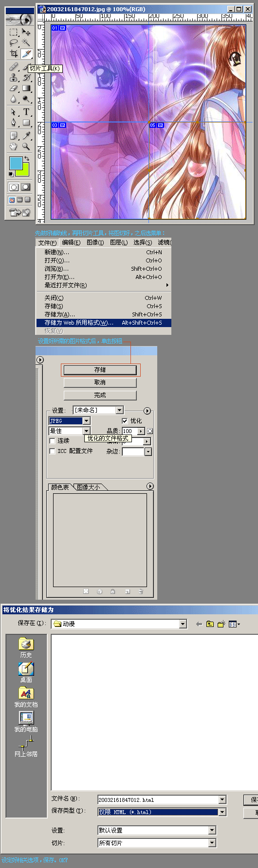Screen dimensions: 258x868
Task: Swap foreground and background colors icon
Action: 27,159
